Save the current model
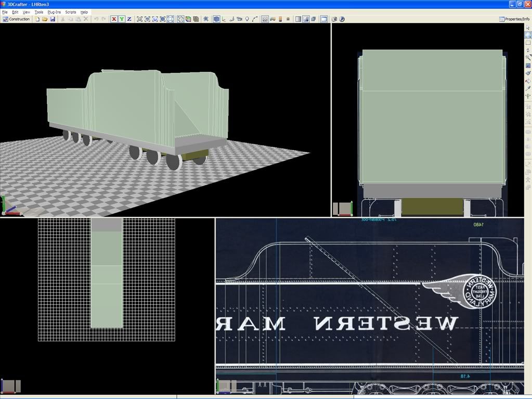 pos(53,19)
